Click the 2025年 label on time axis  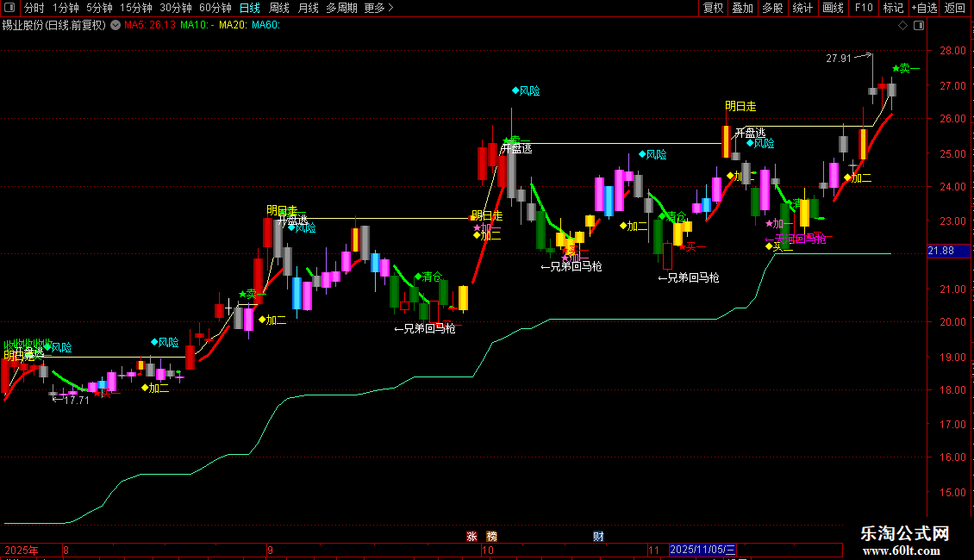tap(22, 550)
